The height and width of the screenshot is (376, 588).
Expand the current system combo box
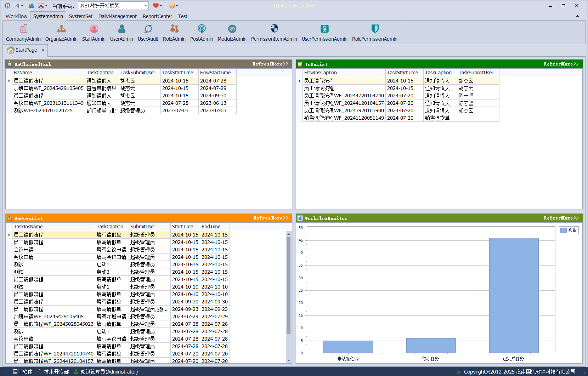point(146,6)
